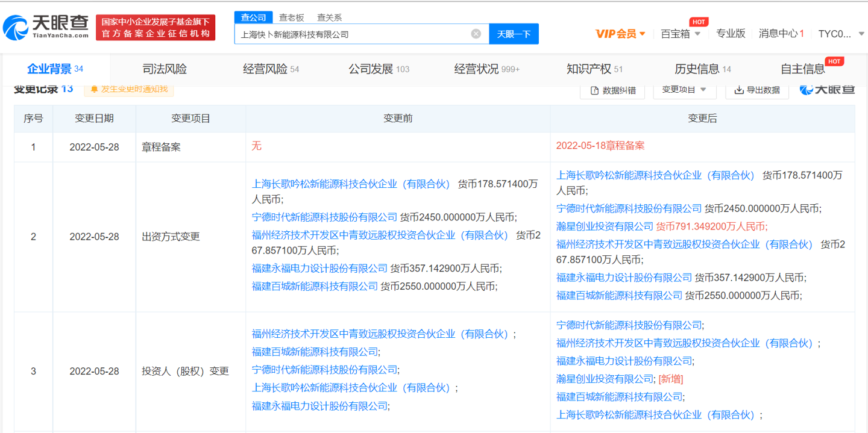Click the TianYanCha logo

tap(46, 28)
